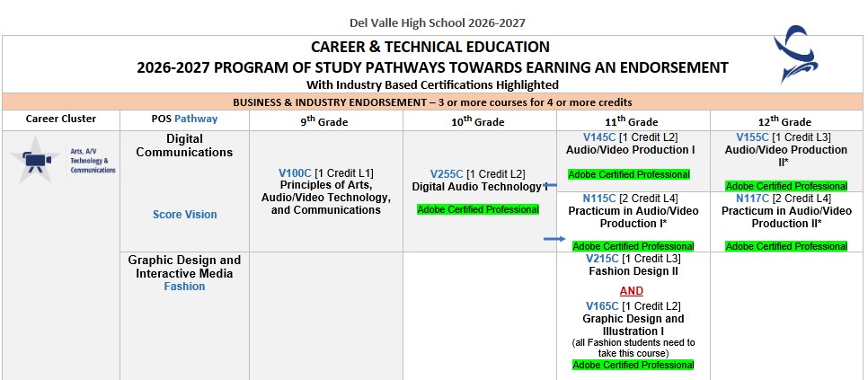The height and width of the screenshot is (380, 868).
Task: Open the V155C course code link
Action: tap(752, 137)
